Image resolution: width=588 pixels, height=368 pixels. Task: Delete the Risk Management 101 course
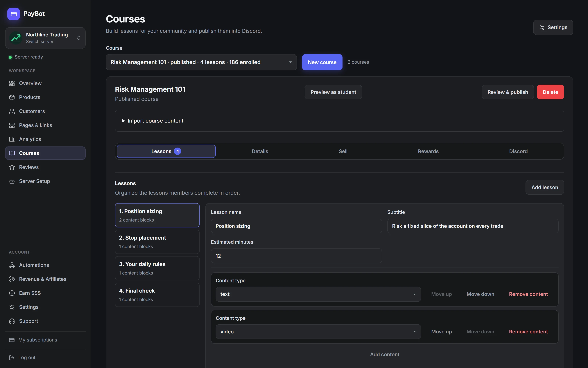(550, 92)
